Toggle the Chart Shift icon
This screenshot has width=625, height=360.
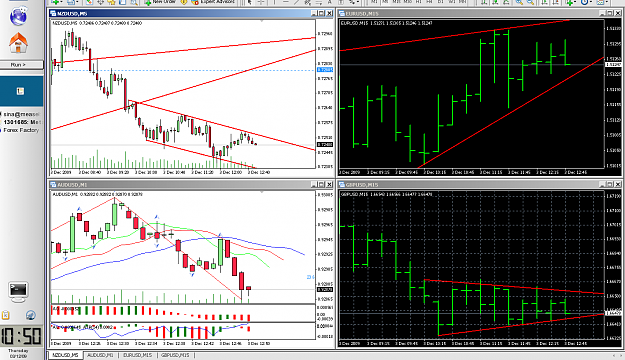tap(556, 2)
